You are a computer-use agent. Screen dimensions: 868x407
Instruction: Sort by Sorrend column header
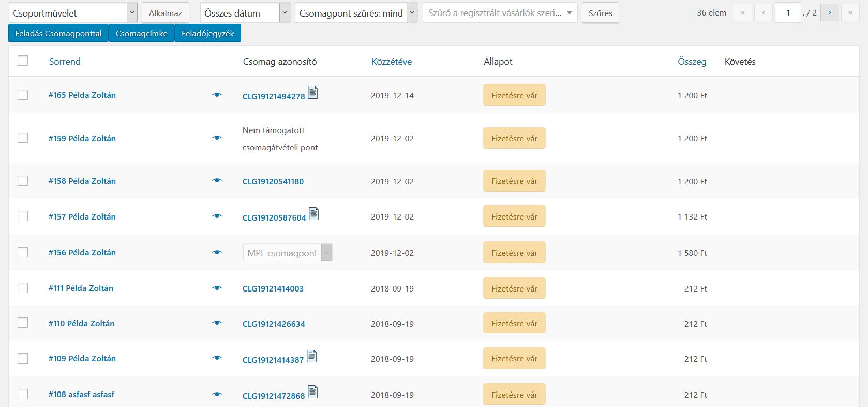(x=65, y=62)
